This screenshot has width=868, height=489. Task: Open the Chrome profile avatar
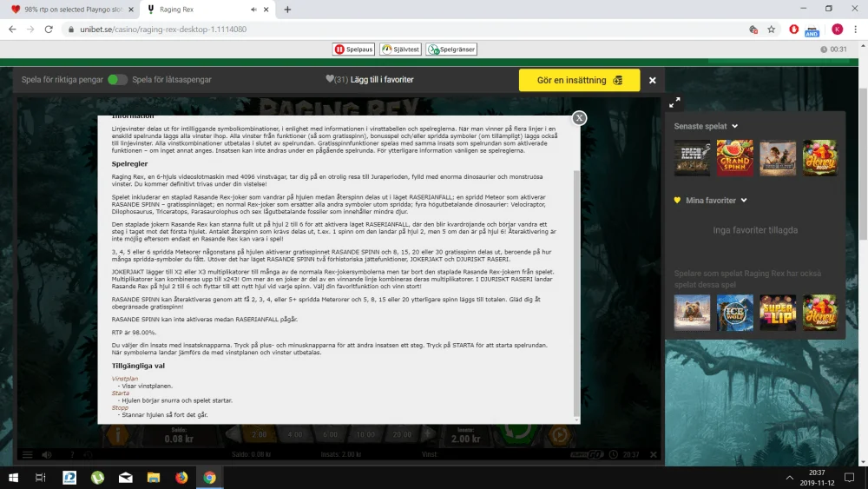click(x=837, y=30)
